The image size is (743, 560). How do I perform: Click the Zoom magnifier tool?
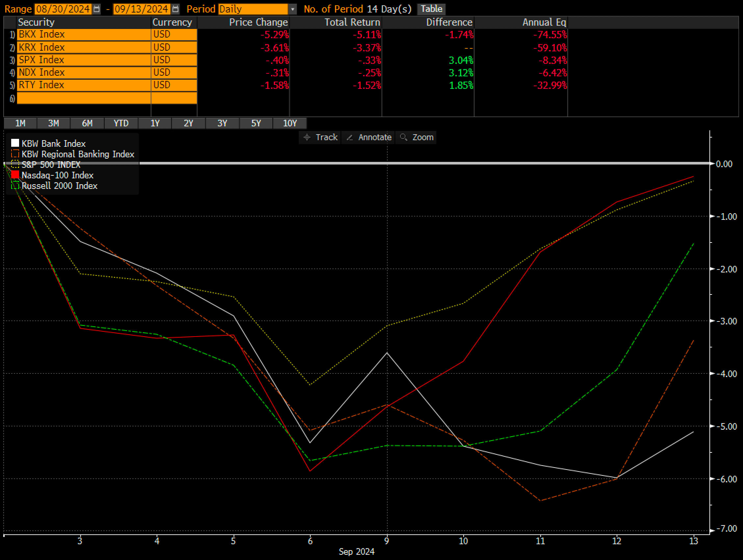[416, 138]
